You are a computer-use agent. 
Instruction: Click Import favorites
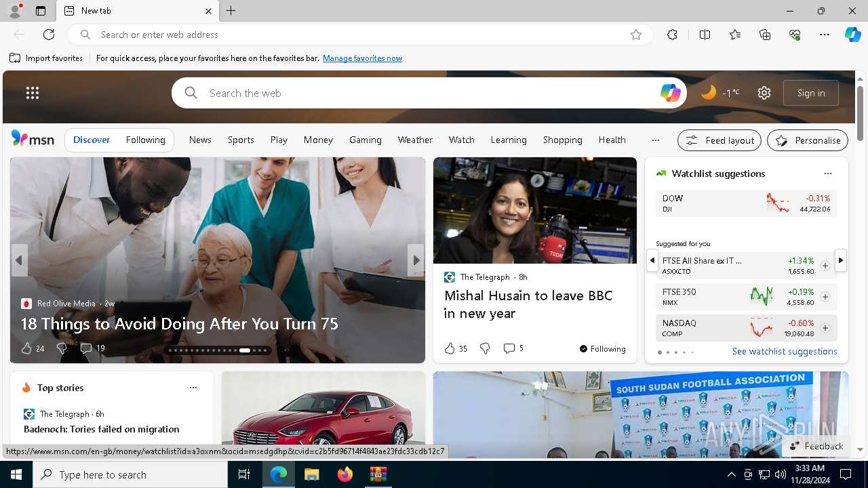point(46,58)
